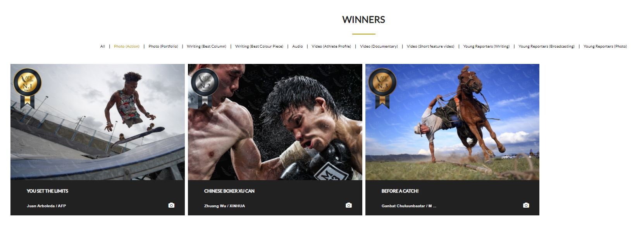Select the All filter tab

(x=103, y=46)
